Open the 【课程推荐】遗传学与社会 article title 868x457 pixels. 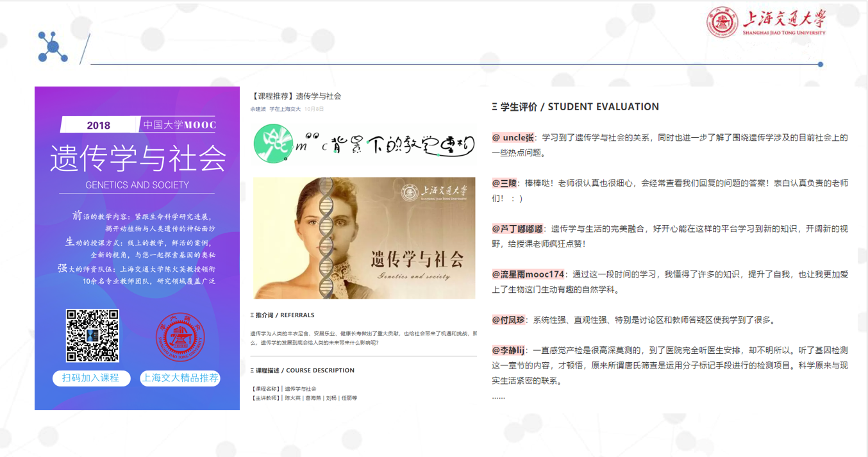click(296, 96)
